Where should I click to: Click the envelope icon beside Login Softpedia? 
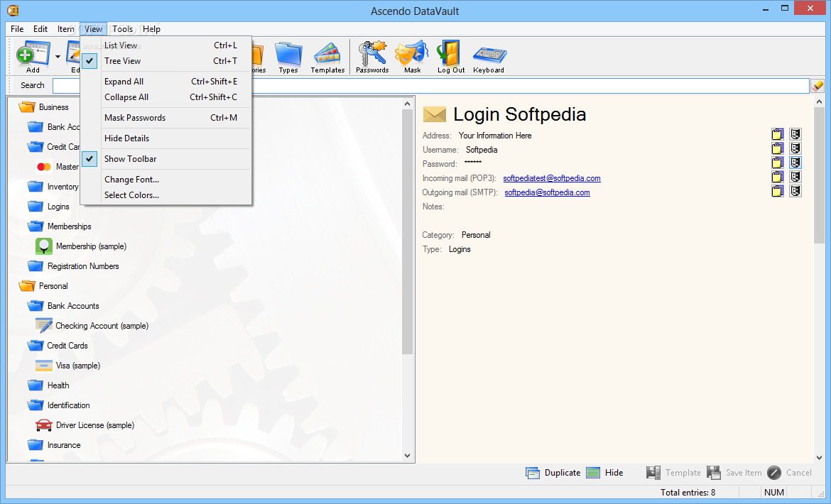(x=435, y=114)
